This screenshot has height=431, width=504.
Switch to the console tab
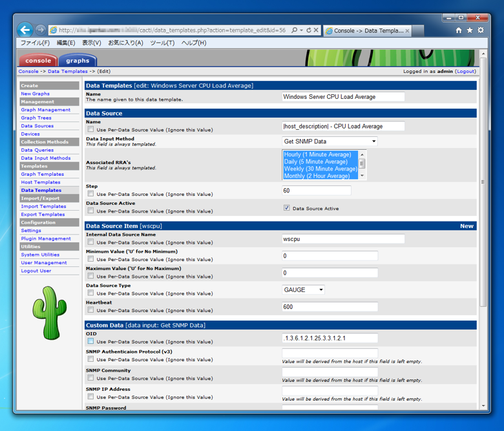point(38,61)
